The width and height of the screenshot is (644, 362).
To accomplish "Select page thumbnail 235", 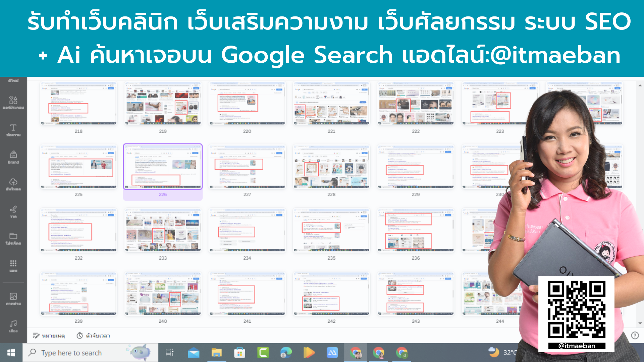I will click(x=331, y=230).
